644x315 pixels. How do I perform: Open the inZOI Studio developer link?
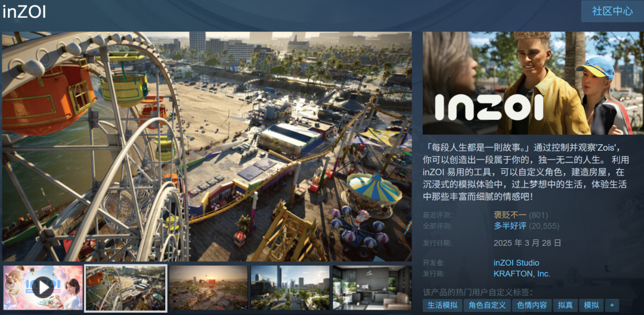[x=516, y=263]
